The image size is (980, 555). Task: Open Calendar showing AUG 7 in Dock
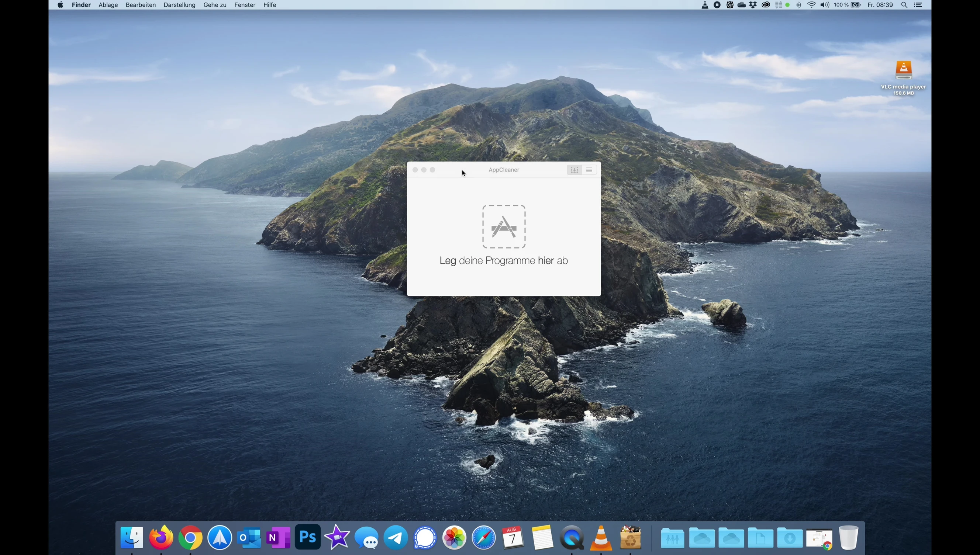pos(513,537)
